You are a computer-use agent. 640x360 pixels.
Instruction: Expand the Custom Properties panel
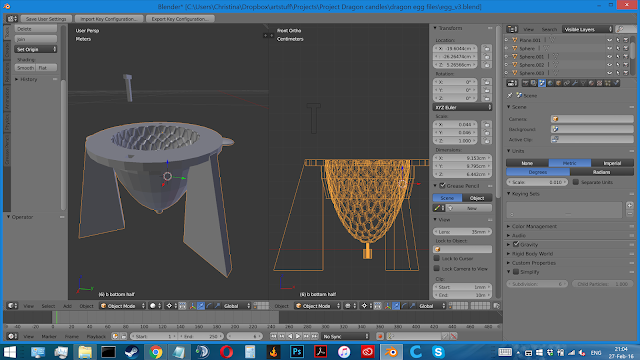[x=533, y=263]
